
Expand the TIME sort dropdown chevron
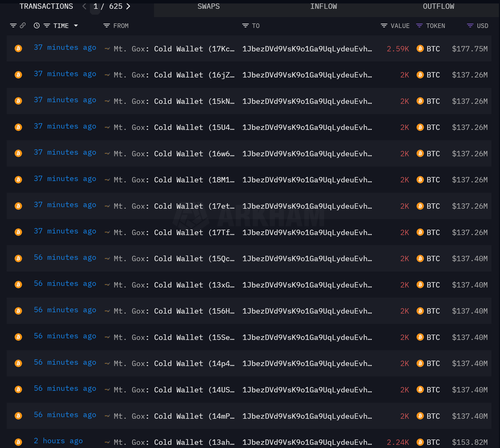coord(76,26)
